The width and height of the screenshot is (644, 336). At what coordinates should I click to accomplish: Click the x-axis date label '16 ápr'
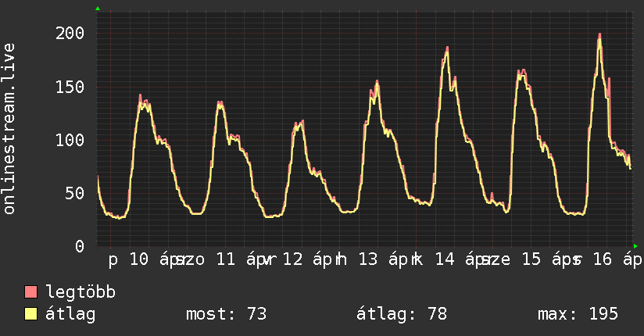617,259
